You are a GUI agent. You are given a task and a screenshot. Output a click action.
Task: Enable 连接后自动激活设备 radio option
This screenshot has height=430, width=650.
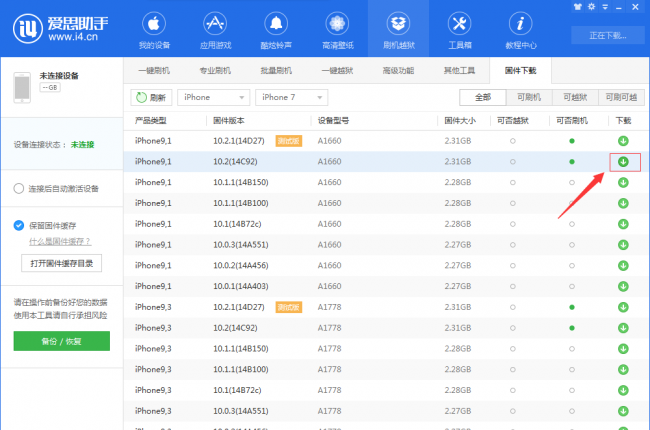coord(19,189)
